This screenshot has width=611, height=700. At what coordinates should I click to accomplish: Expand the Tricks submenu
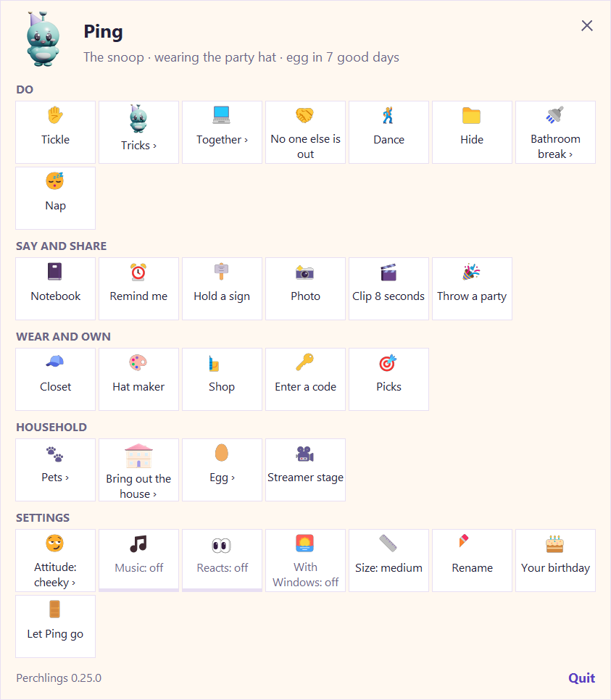[138, 132]
